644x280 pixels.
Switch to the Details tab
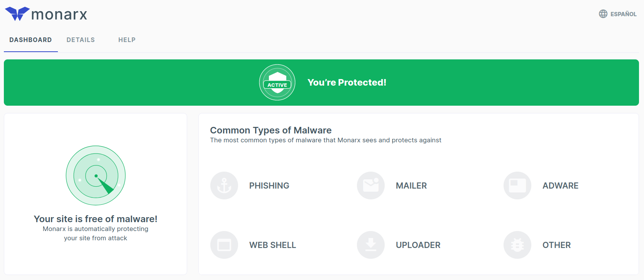[81, 40]
